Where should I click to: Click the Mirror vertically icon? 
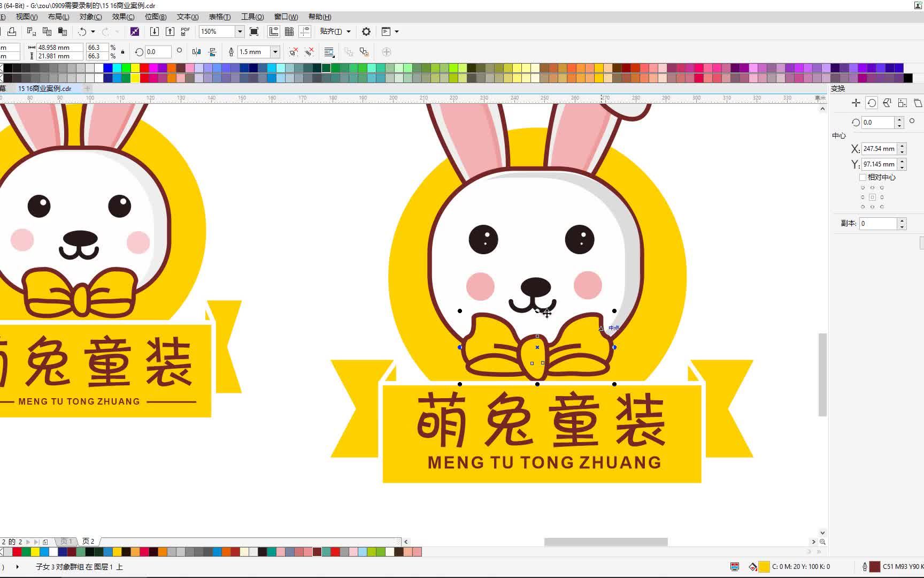(x=212, y=52)
